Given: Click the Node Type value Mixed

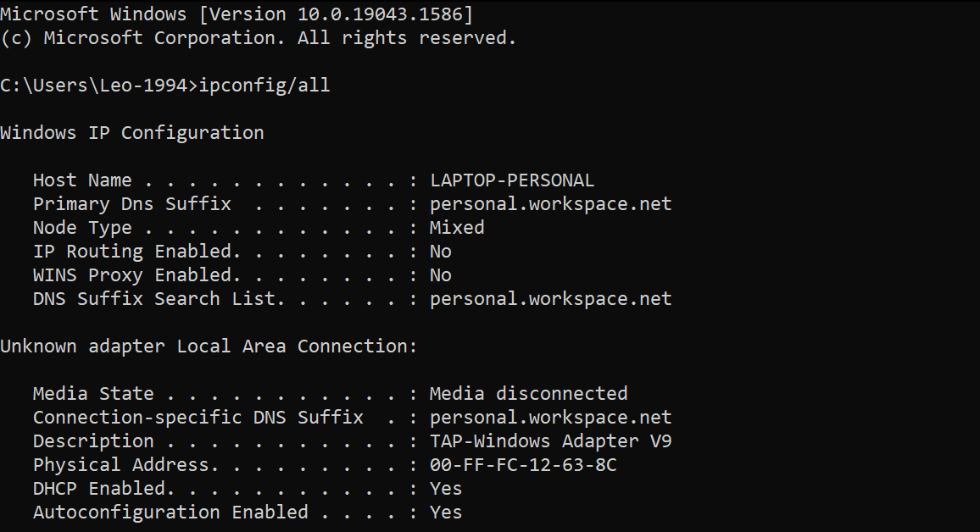Looking at the screenshot, I should 457,228.
